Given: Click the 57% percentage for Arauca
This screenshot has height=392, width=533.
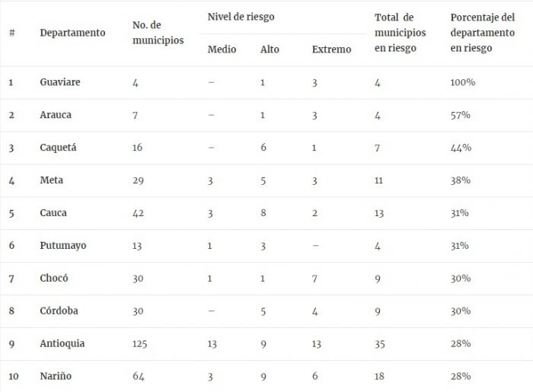Looking at the screenshot, I should click(x=459, y=115).
